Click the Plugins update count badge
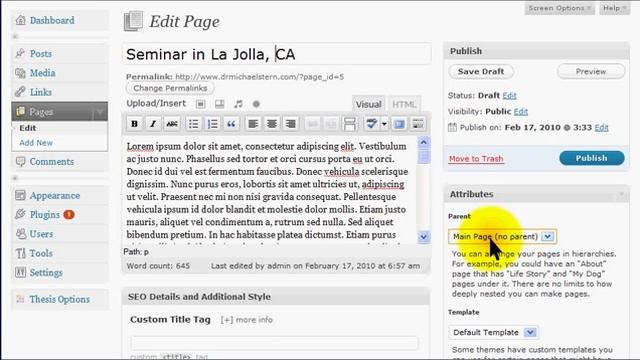The image size is (640, 360). (69, 214)
